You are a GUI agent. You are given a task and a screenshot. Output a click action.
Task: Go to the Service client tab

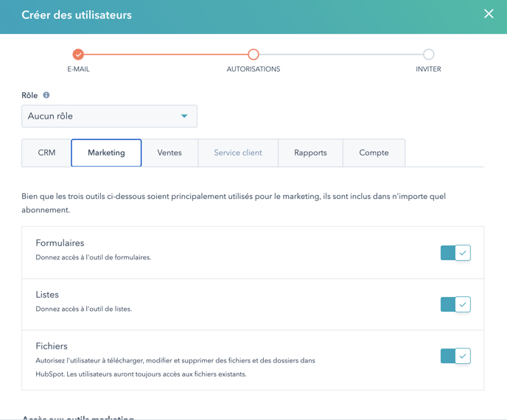click(238, 153)
